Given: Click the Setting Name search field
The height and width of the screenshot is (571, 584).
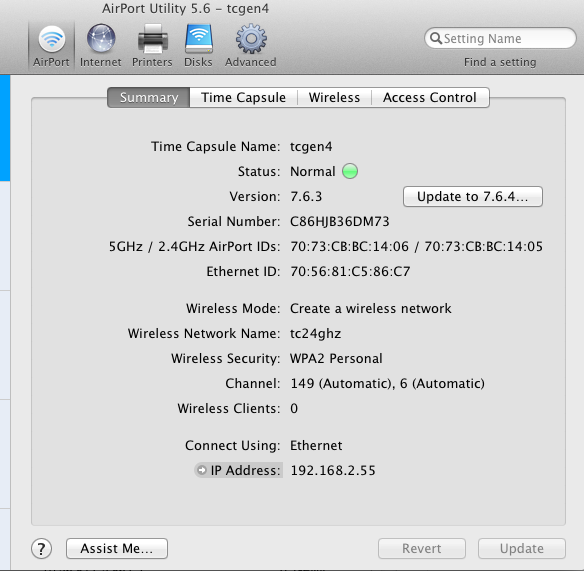Looking at the screenshot, I should tap(500, 38).
